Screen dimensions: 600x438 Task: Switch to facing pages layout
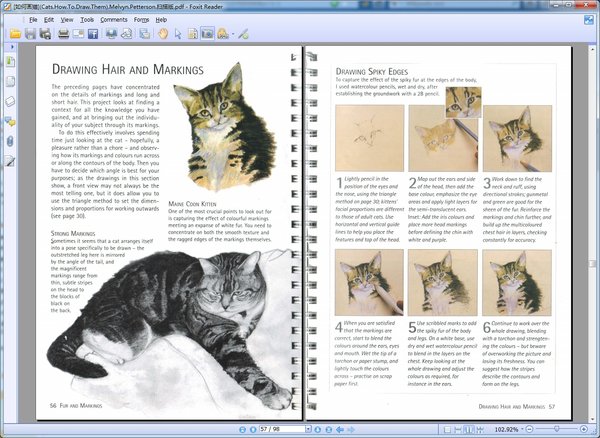coord(468,430)
